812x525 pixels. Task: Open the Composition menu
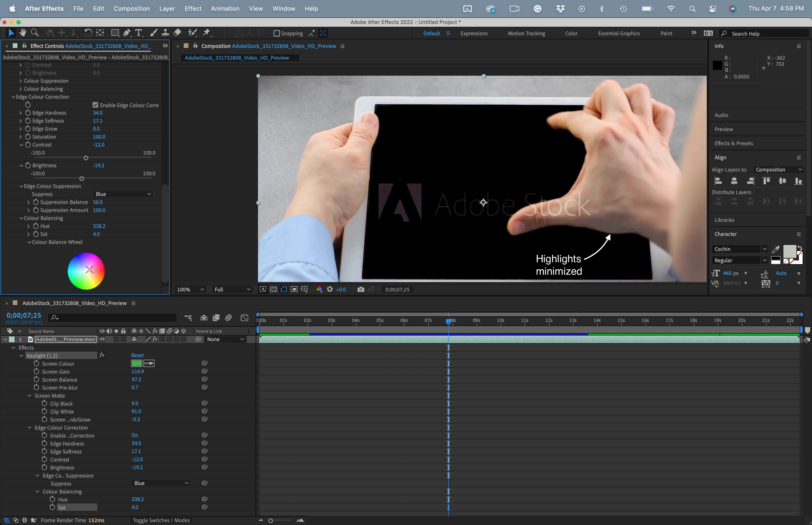point(132,8)
